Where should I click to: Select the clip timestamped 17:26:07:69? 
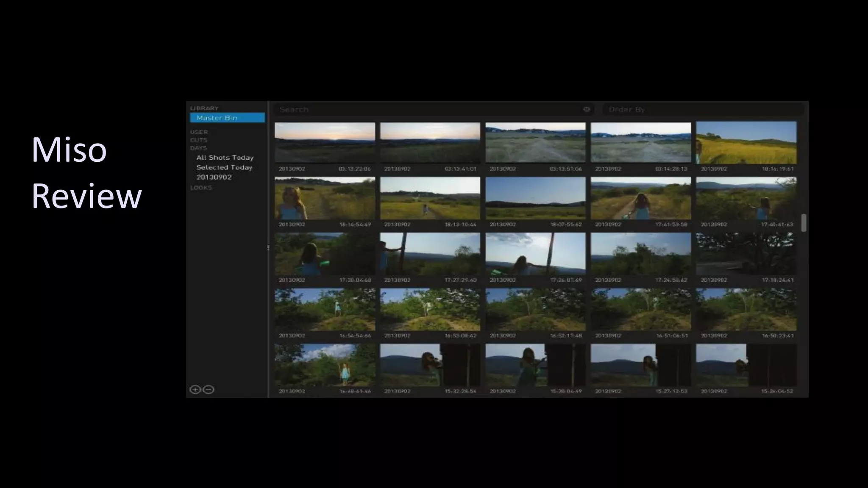(x=535, y=254)
